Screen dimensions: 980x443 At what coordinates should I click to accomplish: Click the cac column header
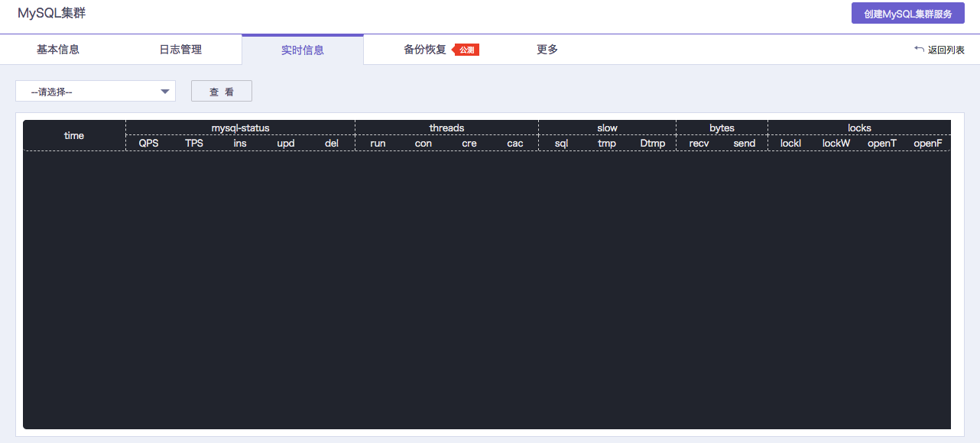515,143
